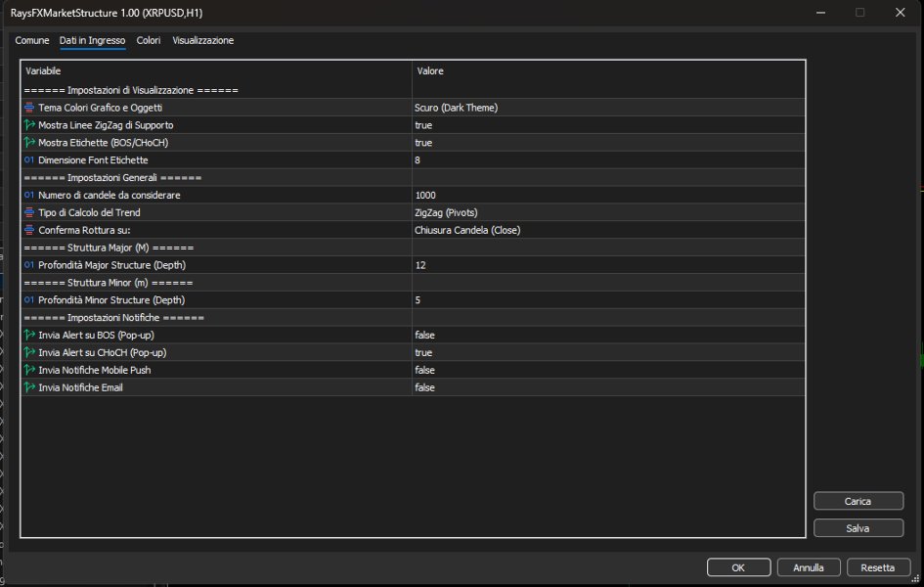Viewport: 924px width, 587px height.
Task: Close the RaysFXMarketStructure dialog window
Action: tap(900, 13)
